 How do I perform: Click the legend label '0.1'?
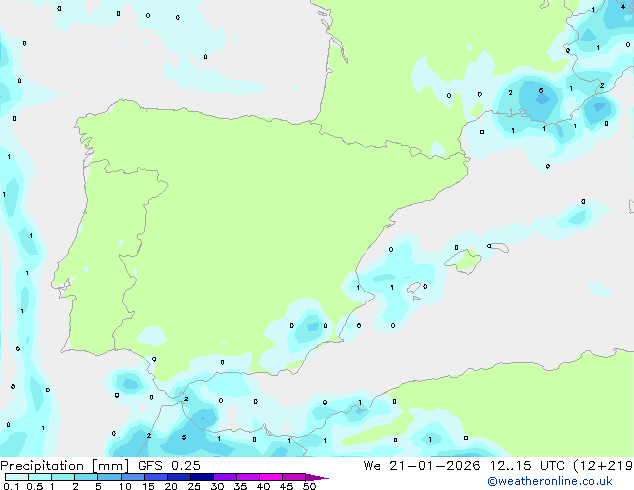coord(11,486)
